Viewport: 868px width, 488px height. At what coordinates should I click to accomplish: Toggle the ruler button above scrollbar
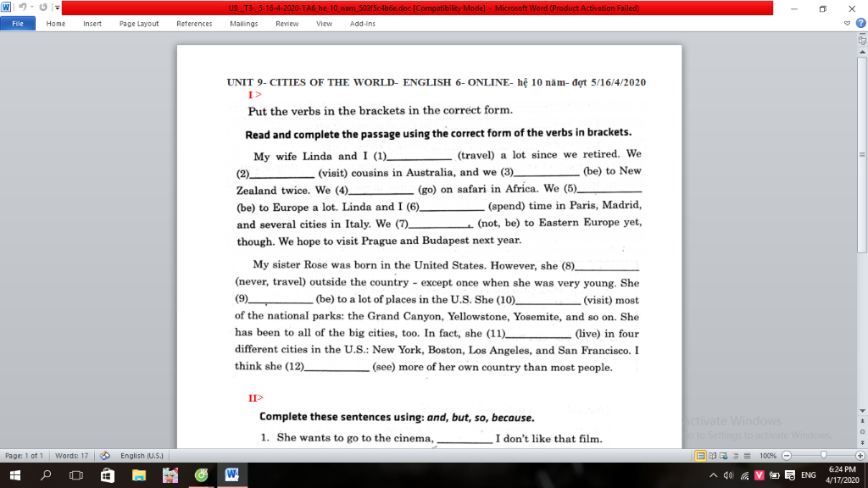[x=862, y=41]
